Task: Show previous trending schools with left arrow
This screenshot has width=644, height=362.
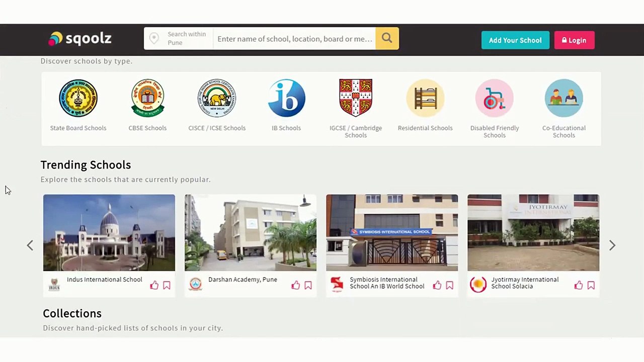Action: coord(30,245)
